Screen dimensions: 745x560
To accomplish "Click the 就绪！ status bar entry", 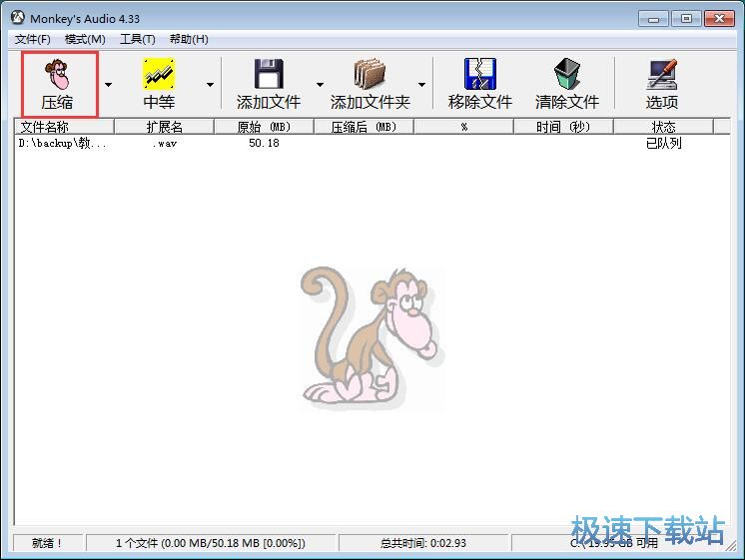I will [x=47, y=543].
